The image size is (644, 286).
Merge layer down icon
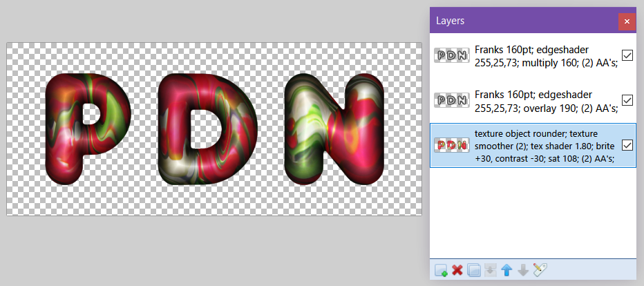(x=491, y=270)
